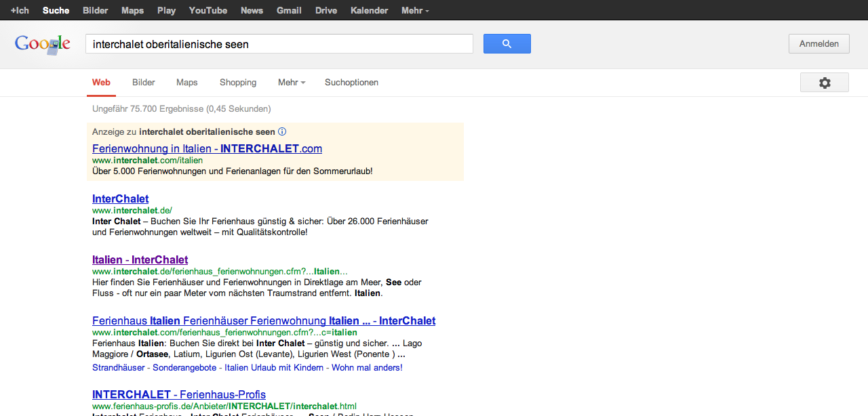This screenshot has width=868, height=416.
Task: Open the INTERCHALET - Ferienhaus-Profis result
Action: click(178, 394)
